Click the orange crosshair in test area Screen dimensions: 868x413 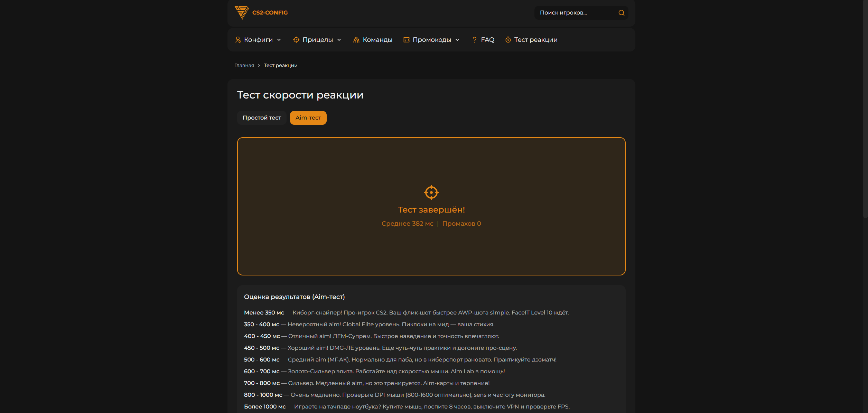[x=431, y=192]
